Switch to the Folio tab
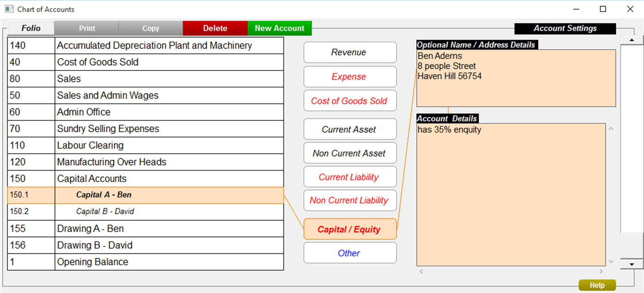This screenshot has height=293, width=644. pos(30,28)
